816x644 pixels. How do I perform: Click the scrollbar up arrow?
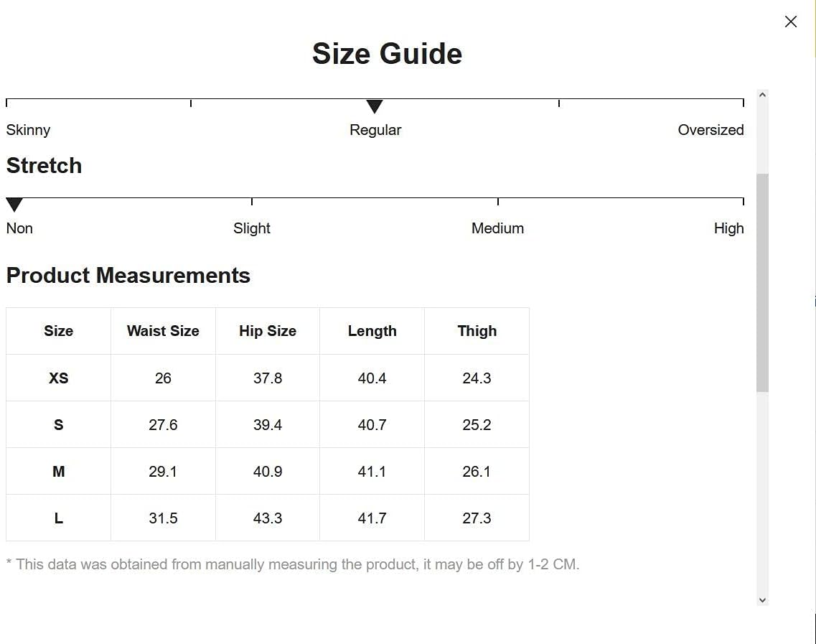point(762,95)
